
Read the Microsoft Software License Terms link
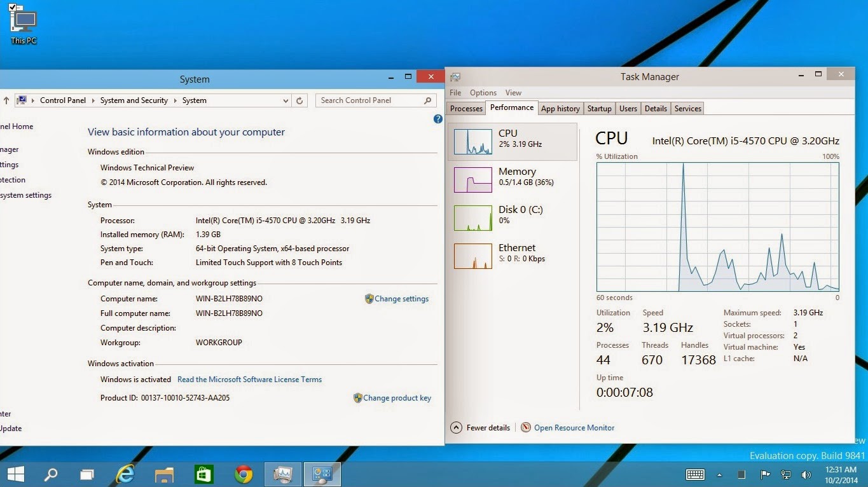pyautogui.click(x=249, y=380)
